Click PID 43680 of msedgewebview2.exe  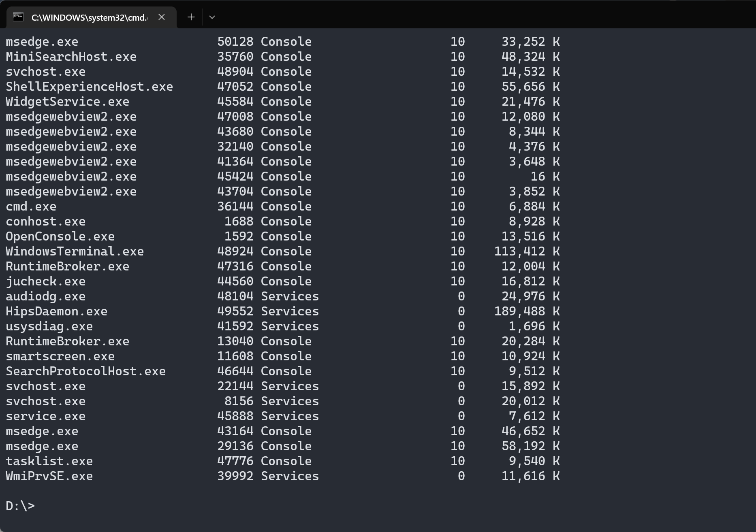tap(235, 132)
